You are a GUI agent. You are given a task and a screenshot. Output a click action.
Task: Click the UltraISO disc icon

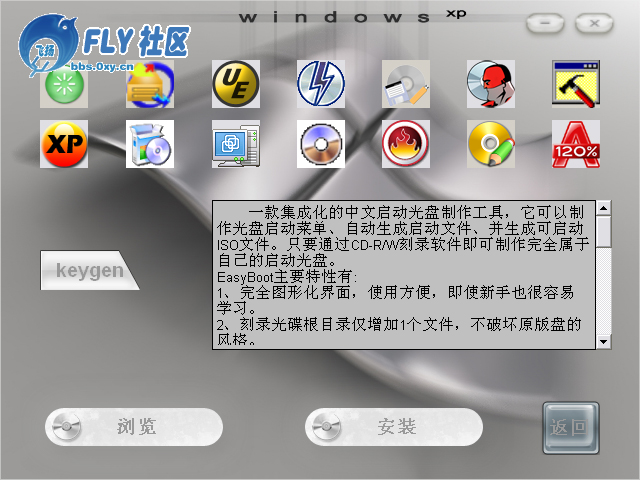click(321, 144)
